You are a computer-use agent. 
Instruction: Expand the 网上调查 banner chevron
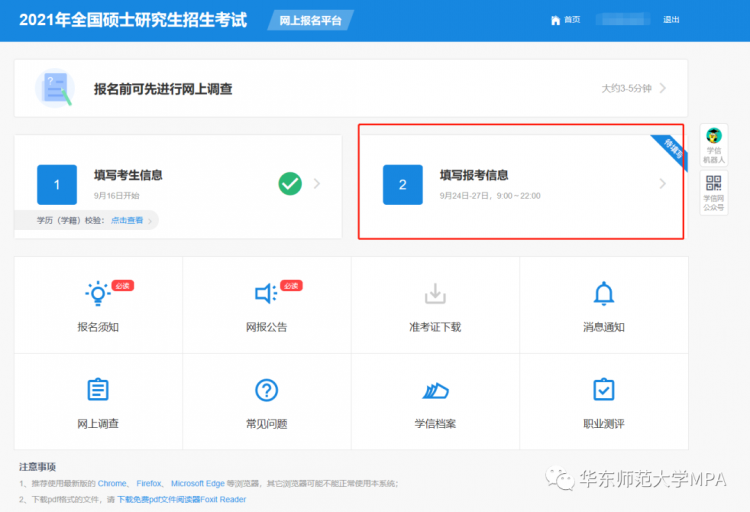pos(662,88)
